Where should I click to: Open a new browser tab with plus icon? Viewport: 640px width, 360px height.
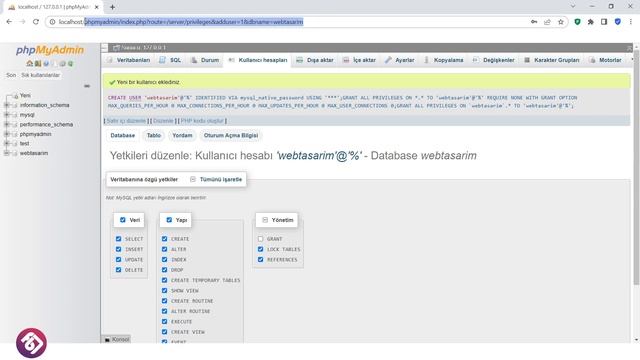(112, 7)
